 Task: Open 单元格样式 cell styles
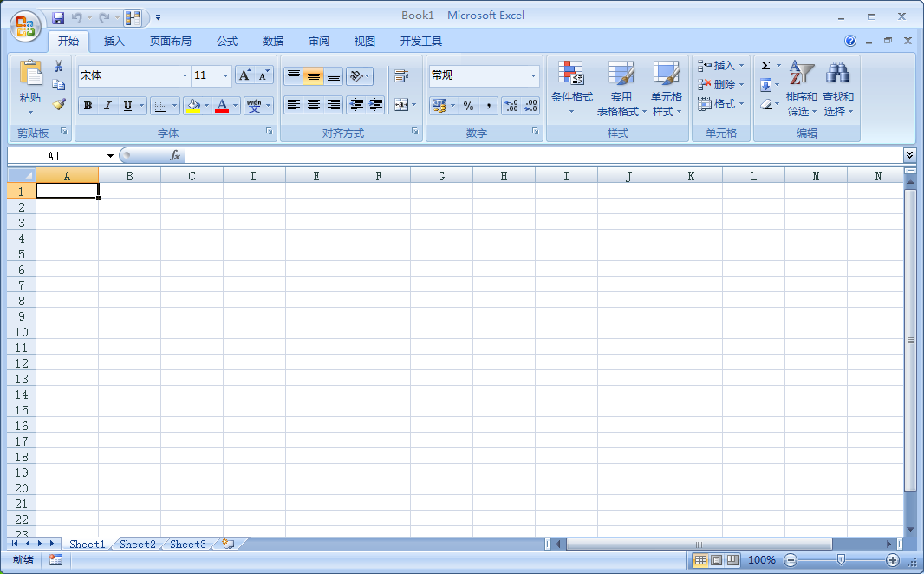click(667, 88)
